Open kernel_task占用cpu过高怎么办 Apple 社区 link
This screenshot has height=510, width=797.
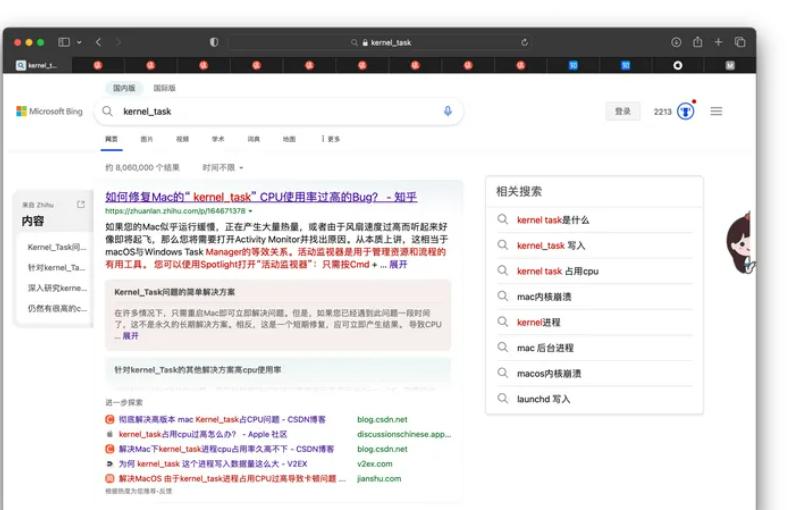click(x=203, y=434)
